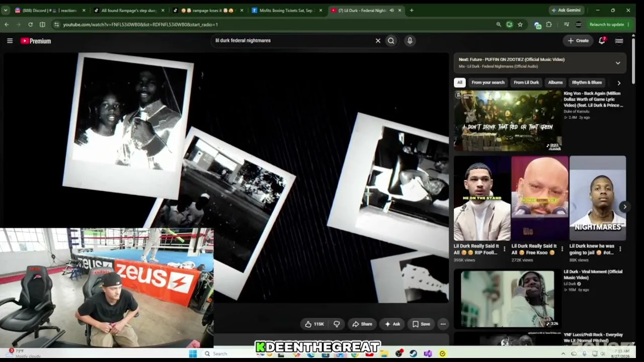
Task: Reload the YouTube page
Action: click(31, 24)
